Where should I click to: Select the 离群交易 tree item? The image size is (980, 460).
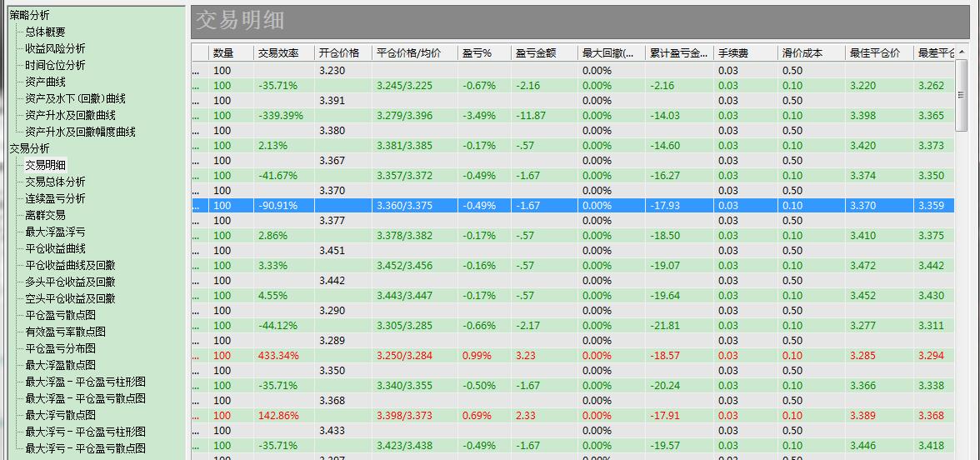[x=45, y=215]
